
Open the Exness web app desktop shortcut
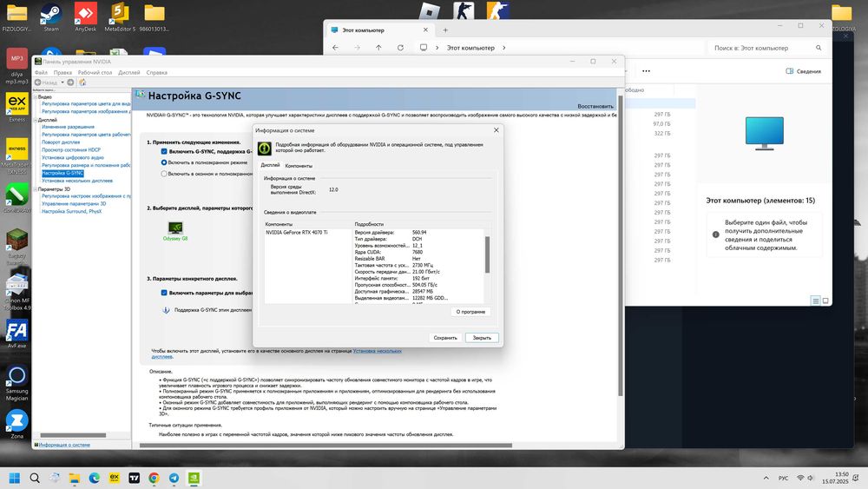coord(16,107)
